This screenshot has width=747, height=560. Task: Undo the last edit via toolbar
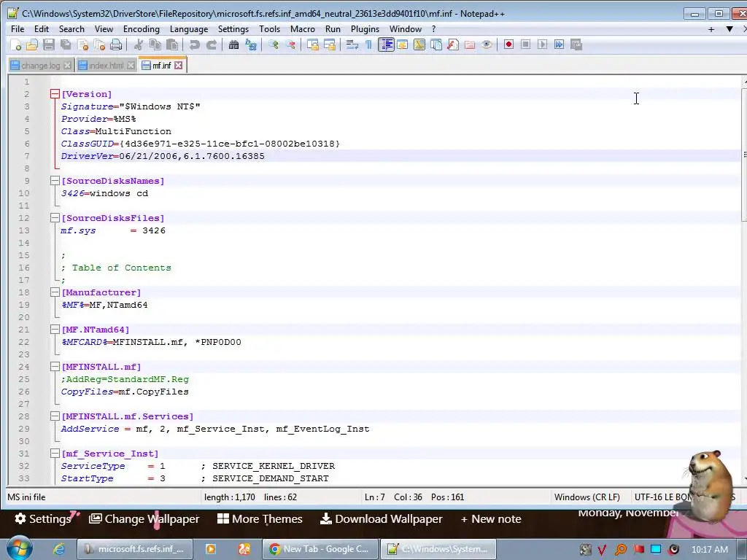point(194,44)
